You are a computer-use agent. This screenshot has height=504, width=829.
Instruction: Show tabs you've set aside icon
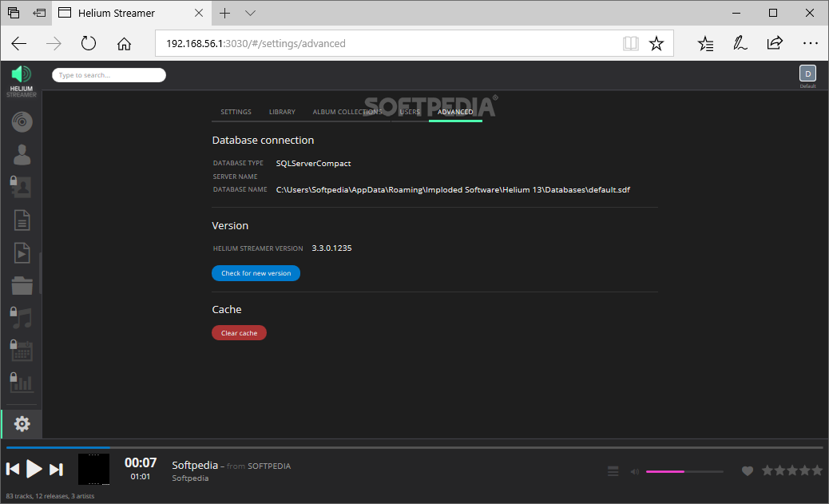14,14
